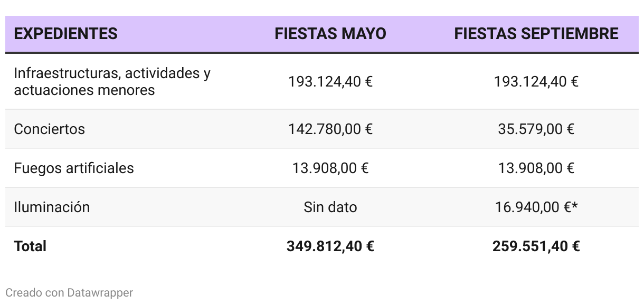Click the 35.579,00 € Conciertos value
Screen dimensions: 644x305
[x=536, y=129]
